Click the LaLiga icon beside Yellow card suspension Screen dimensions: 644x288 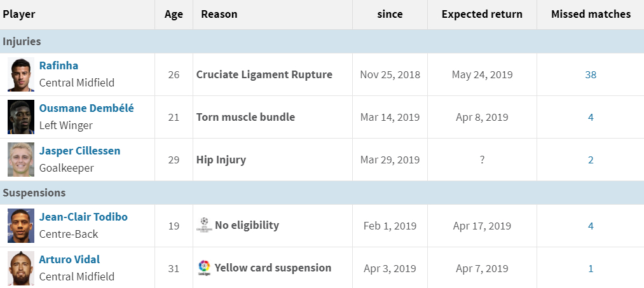point(204,268)
